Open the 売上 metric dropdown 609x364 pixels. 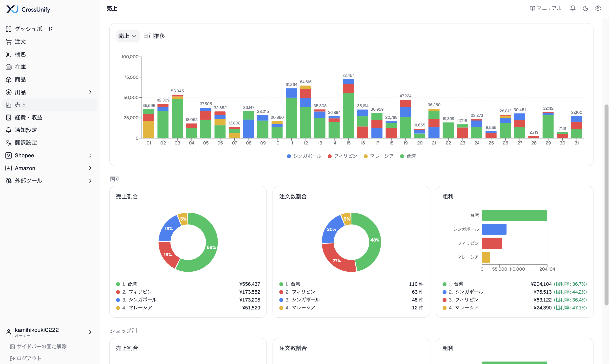pos(127,36)
